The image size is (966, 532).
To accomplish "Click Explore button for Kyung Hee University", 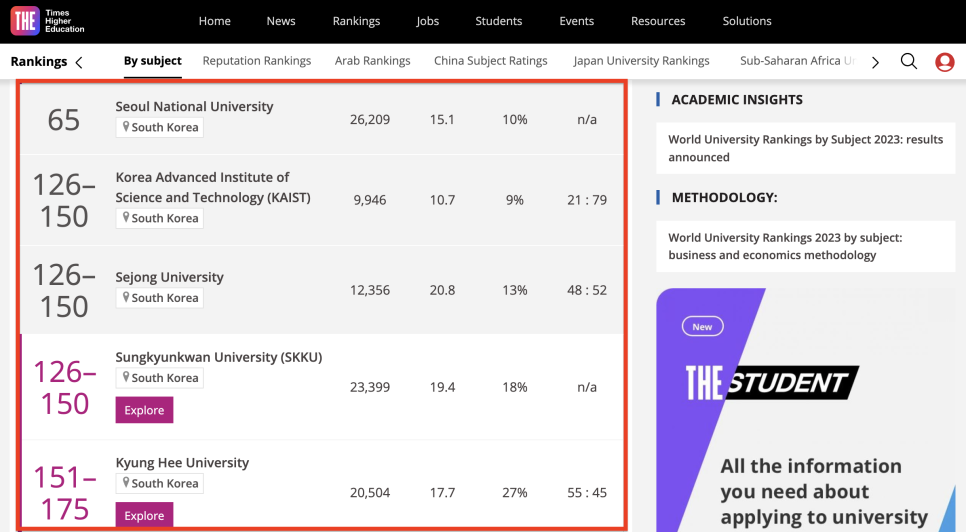I will point(144,515).
